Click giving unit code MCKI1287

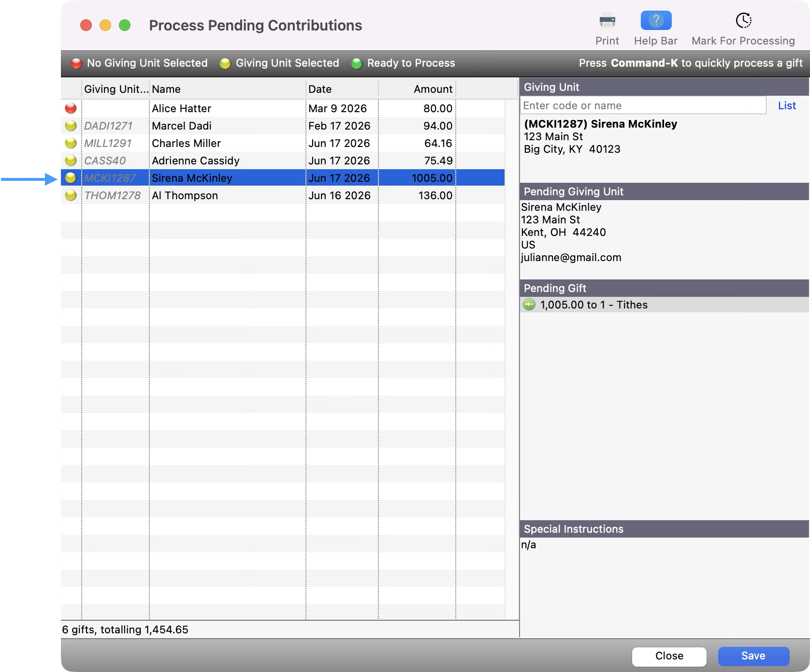[x=110, y=178]
